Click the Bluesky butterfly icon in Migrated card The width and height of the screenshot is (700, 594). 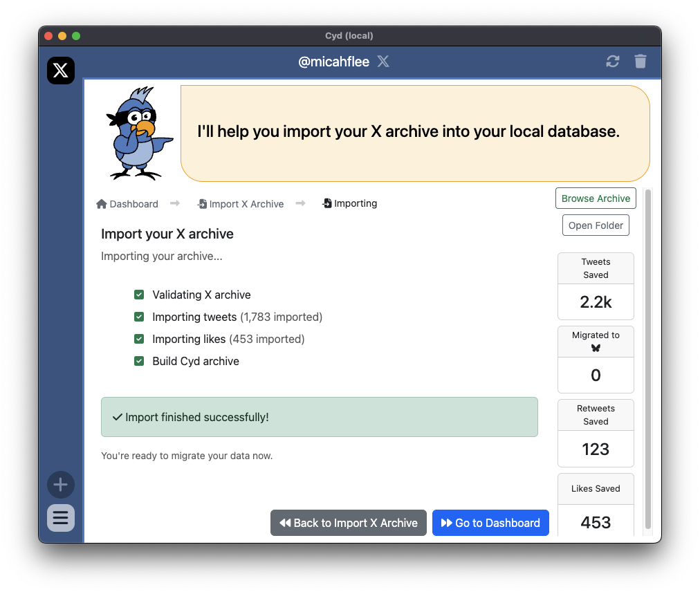pos(596,348)
